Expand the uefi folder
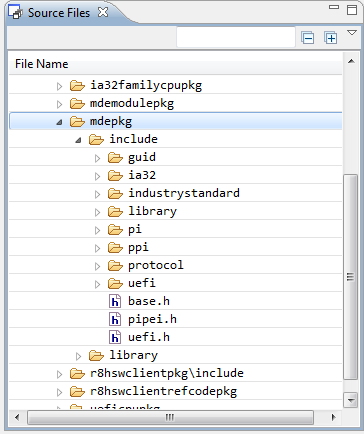 pyautogui.click(x=97, y=285)
